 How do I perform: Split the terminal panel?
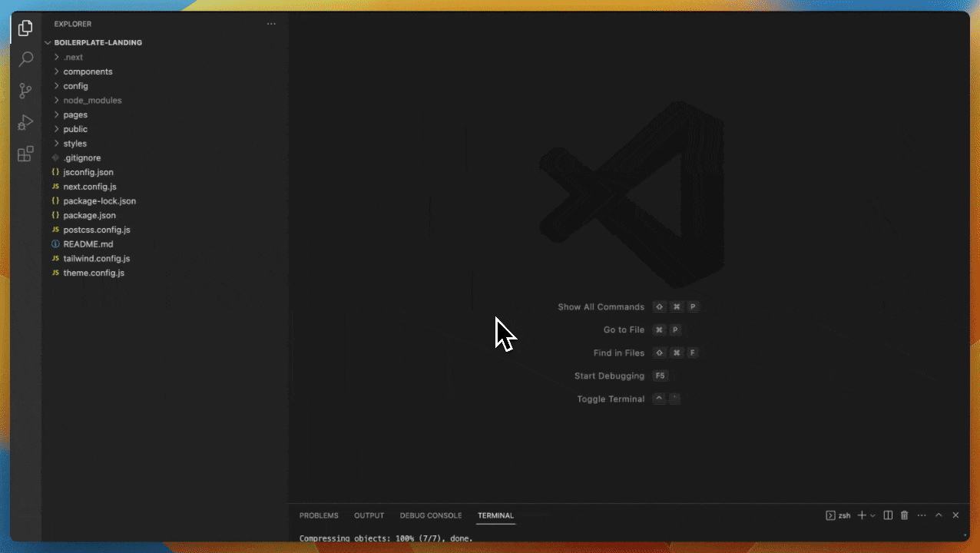pos(888,515)
